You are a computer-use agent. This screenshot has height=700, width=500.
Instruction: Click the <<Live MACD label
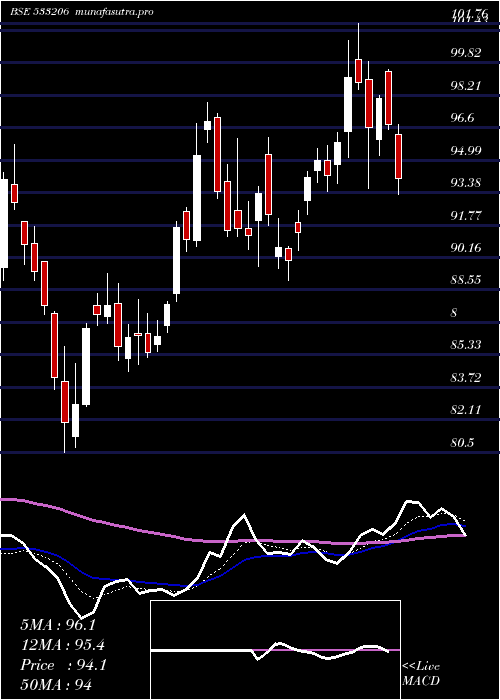[421, 674]
